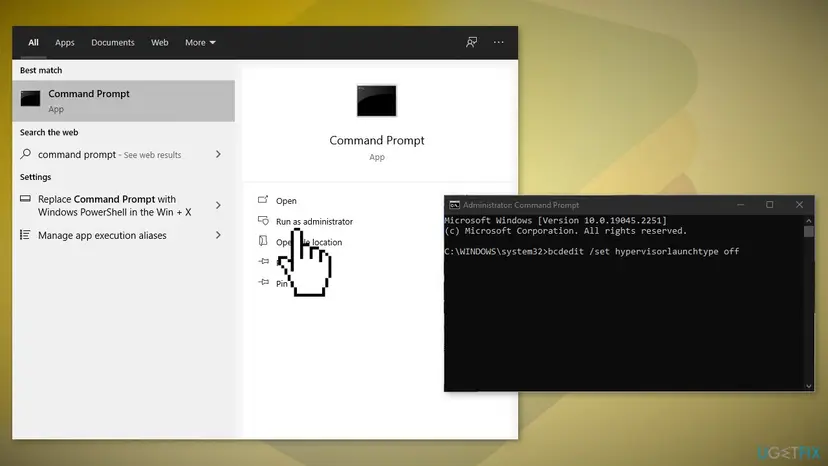Click the Settings section heading
Screen dimensions: 828x466
point(35,177)
